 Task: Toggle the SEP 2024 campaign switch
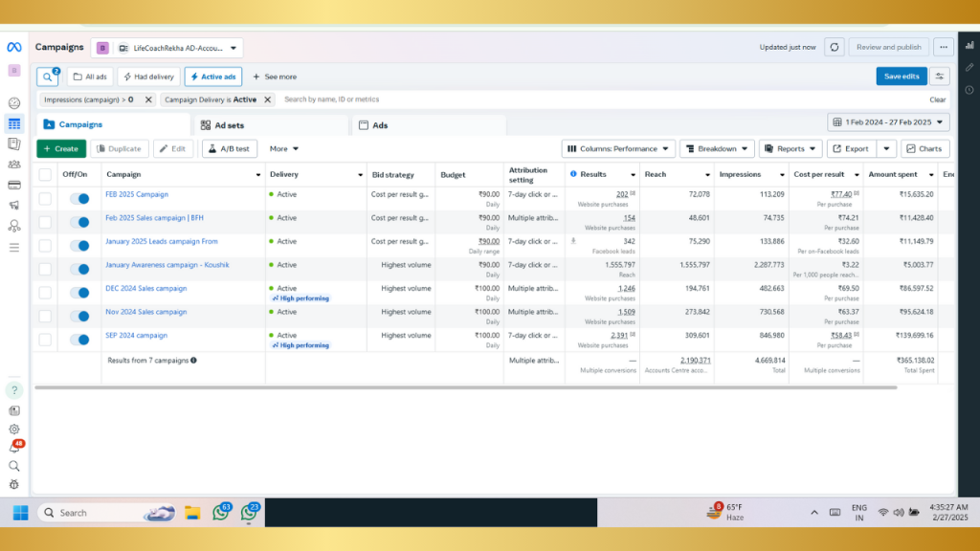[x=79, y=340]
